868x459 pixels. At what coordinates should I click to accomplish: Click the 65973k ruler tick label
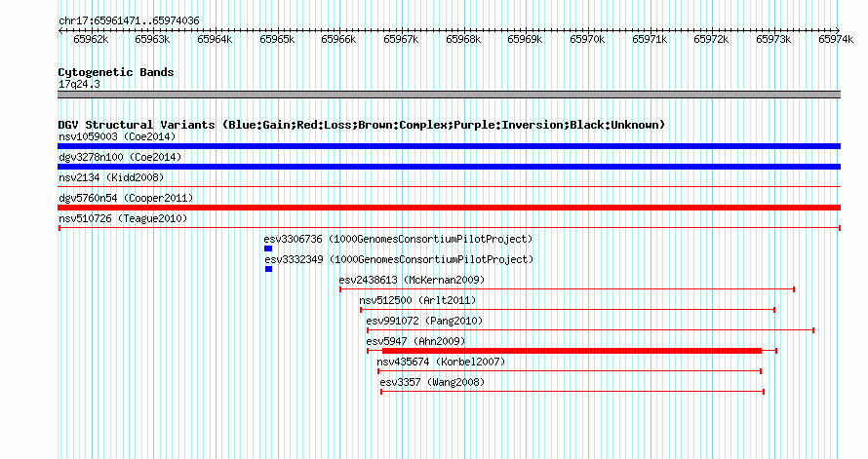(774, 39)
